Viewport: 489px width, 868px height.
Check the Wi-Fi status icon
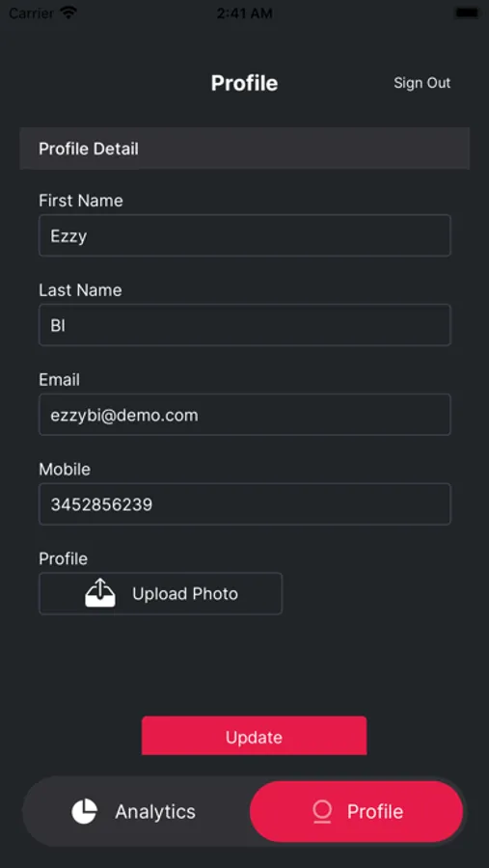pyautogui.click(x=68, y=13)
